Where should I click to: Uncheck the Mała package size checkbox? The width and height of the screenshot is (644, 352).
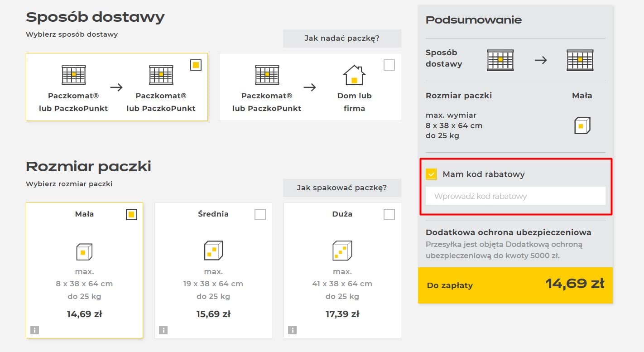tap(131, 214)
